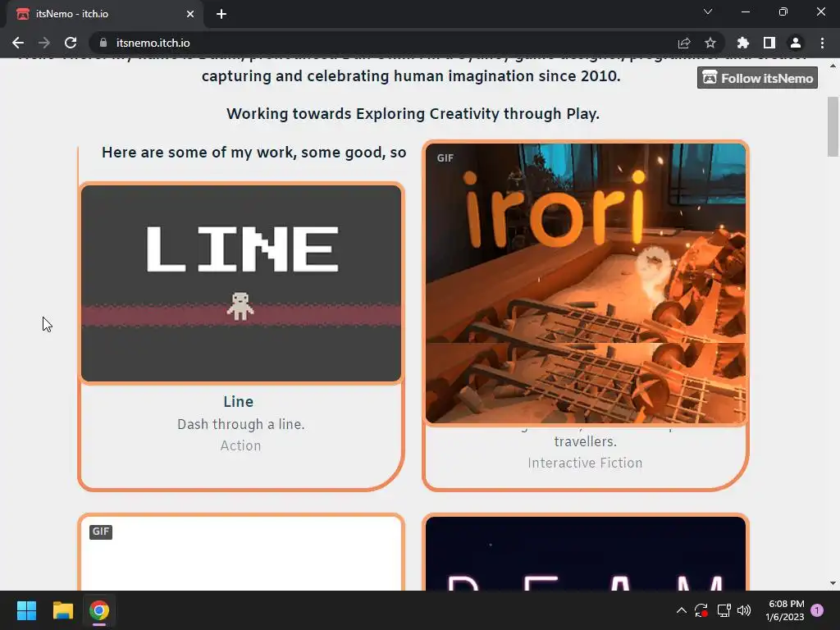Go back to the previous page
This screenshot has height=630, width=840.
[x=18, y=43]
